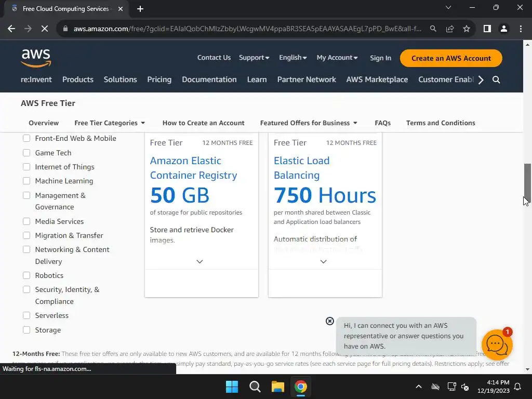Go to the Overview tab

(x=44, y=123)
